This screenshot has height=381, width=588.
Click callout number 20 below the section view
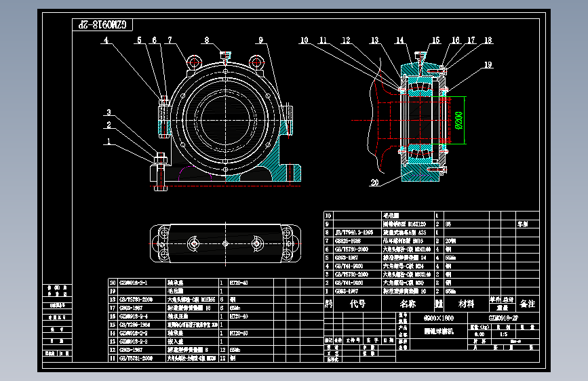(x=374, y=182)
